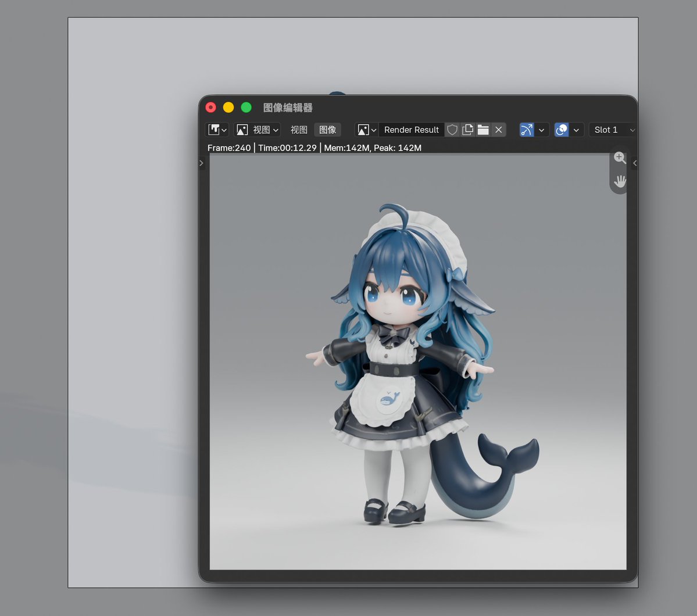This screenshot has height=616, width=697.
Task: Open the 视图 menu
Action: click(299, 130)
